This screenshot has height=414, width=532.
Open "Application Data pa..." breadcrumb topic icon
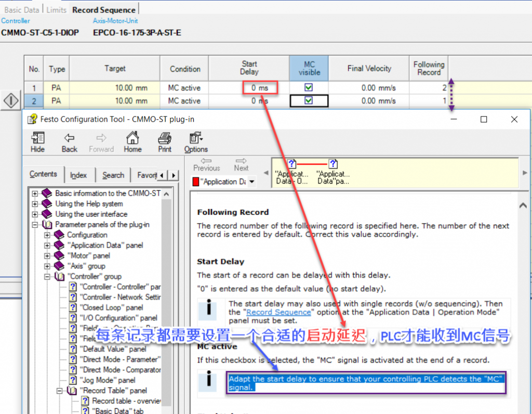coord(333,164)
